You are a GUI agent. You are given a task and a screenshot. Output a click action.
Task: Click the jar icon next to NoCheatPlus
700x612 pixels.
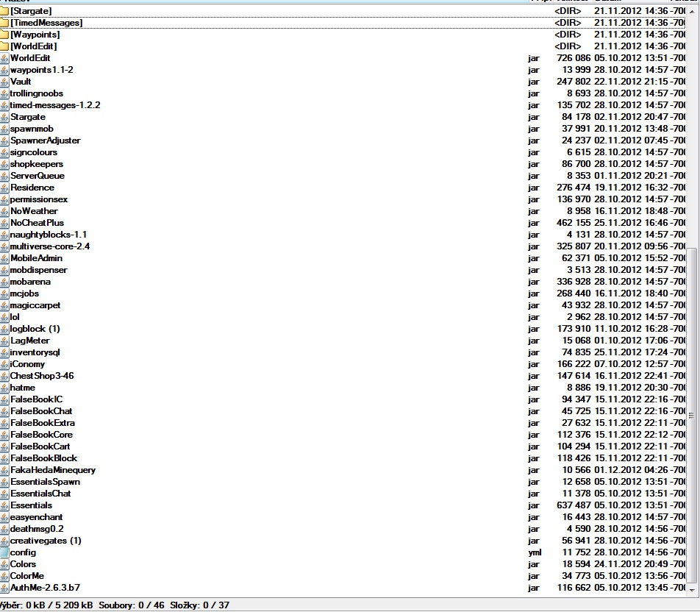[x=4, y=223]
